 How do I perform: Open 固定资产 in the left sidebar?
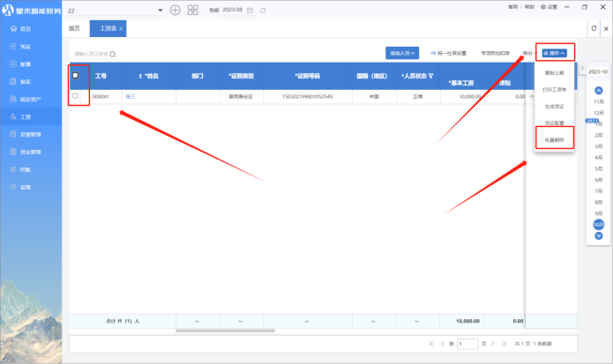(31, 98)
